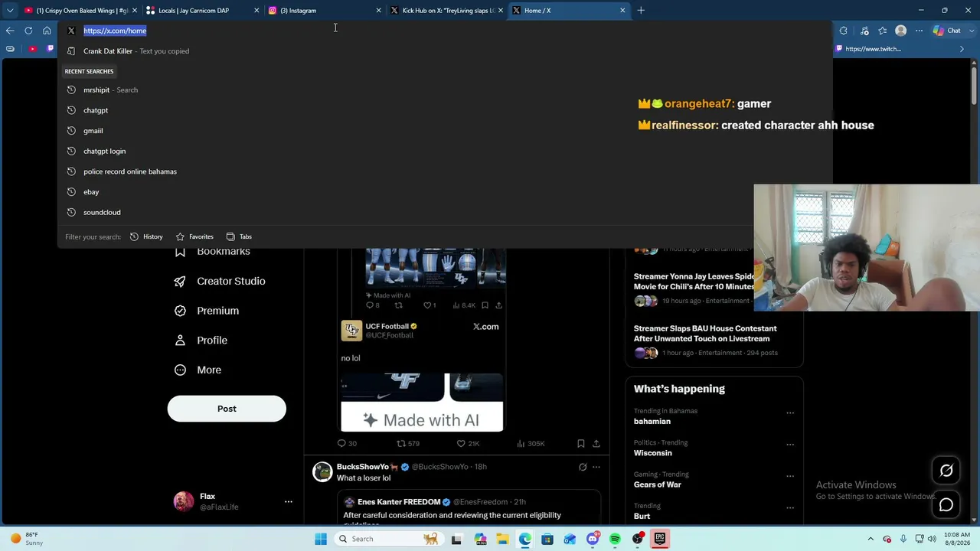This screenshot has width=980, height=551.
Task: Open Bookmarks in the X sidebar
Action: coord(212,252)
